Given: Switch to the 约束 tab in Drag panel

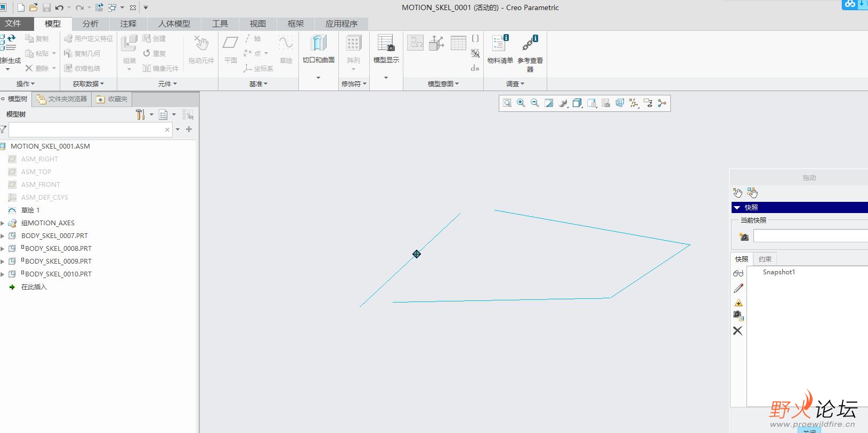Looking at the screenshot, I should [765, 259].
